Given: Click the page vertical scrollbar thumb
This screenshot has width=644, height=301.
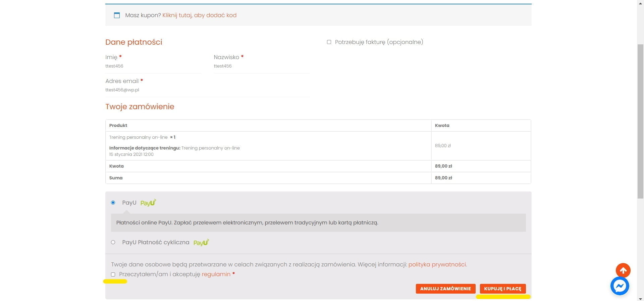Looking at the screenshot, I should (640, 121).
